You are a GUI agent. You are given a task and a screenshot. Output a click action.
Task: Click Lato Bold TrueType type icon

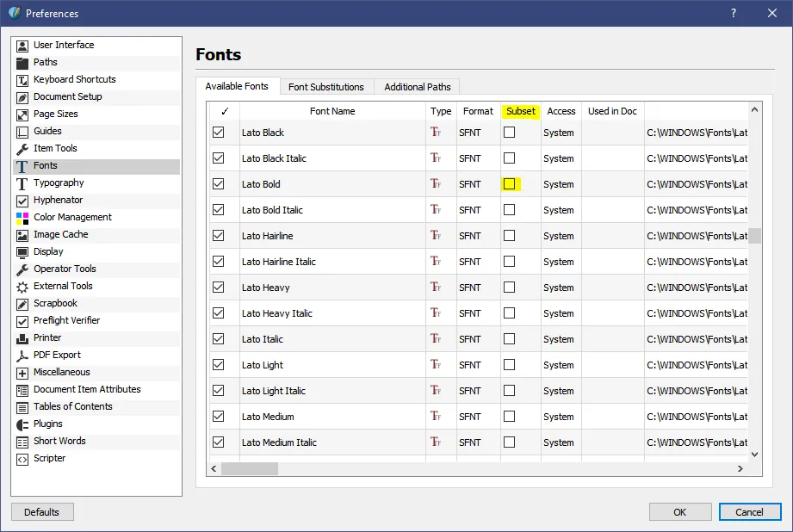pos(436,183)
